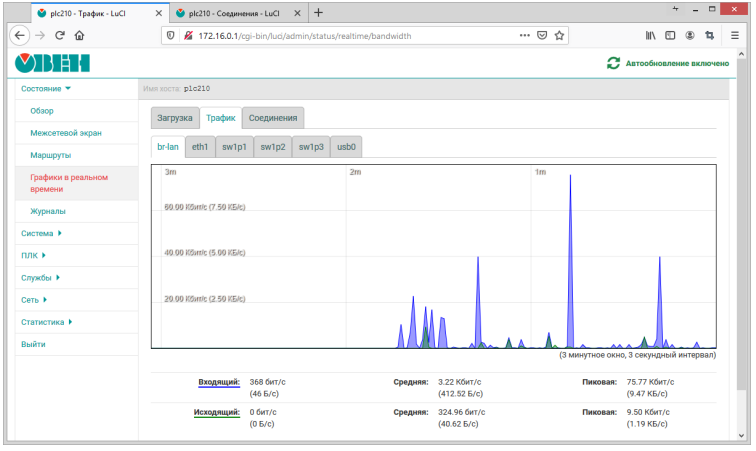Open the Firefox hamburger menu
Viewport: 756px width, 451px height.
click(733, 35)
